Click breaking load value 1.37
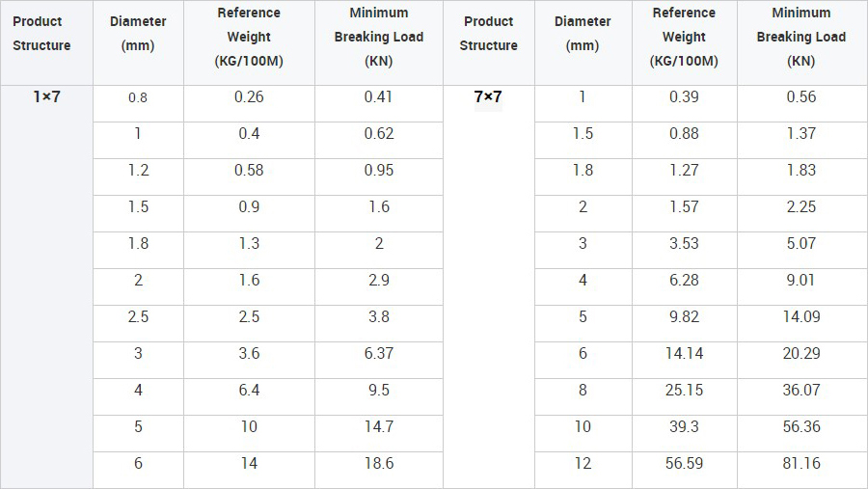 pos(800,133)
